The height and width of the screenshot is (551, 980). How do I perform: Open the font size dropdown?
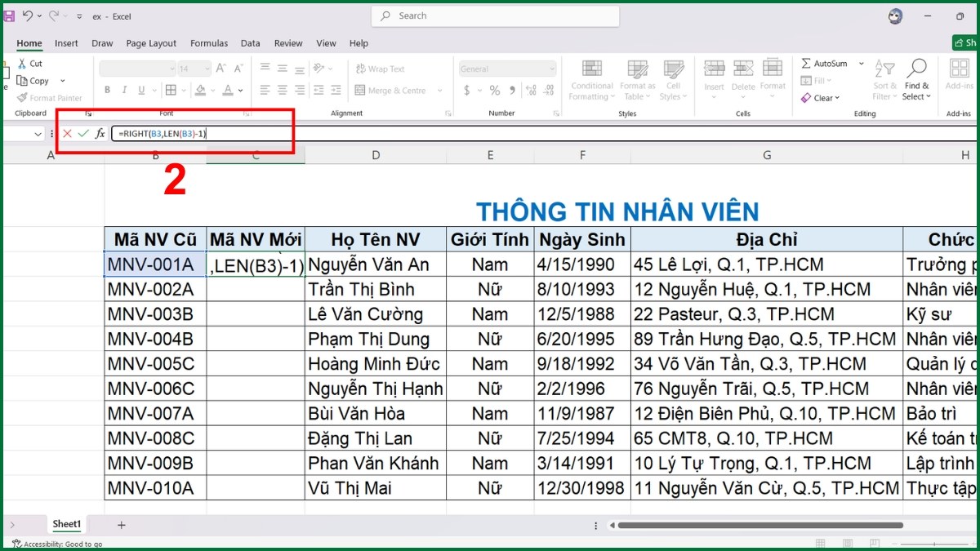tap(207, 69)
